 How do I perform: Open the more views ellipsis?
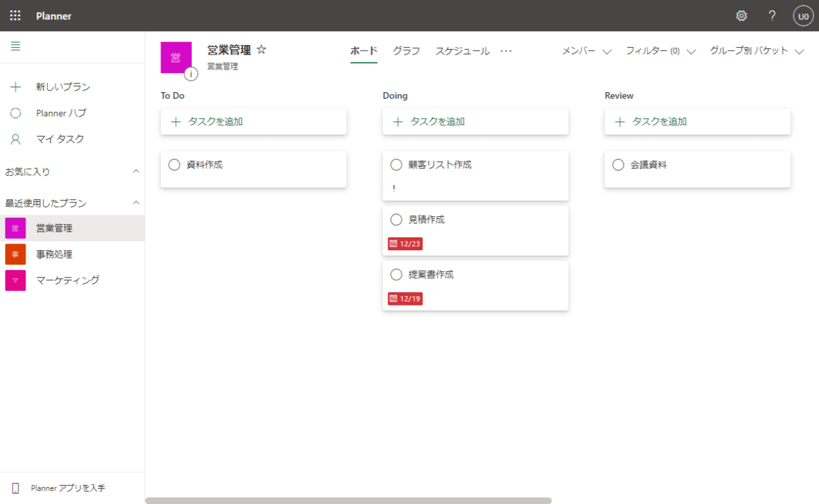[506, 51]
